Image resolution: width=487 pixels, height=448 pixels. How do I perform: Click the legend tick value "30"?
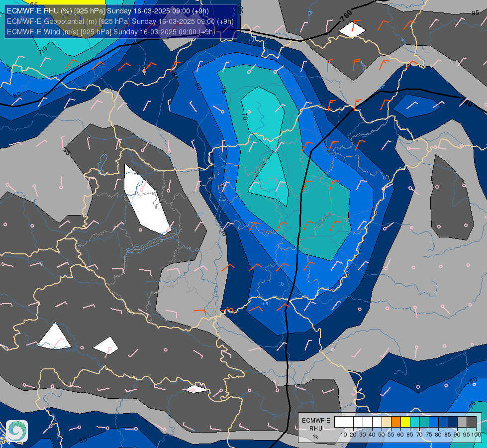pos(363,435)
